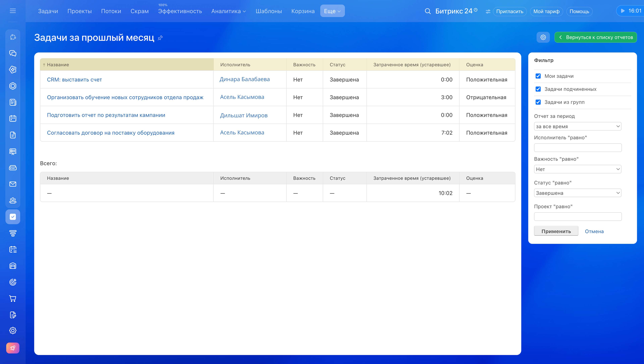Expand the Статус равно dropdown
The height and width of the screenshot is (364, 644).
tap(577, 193)
